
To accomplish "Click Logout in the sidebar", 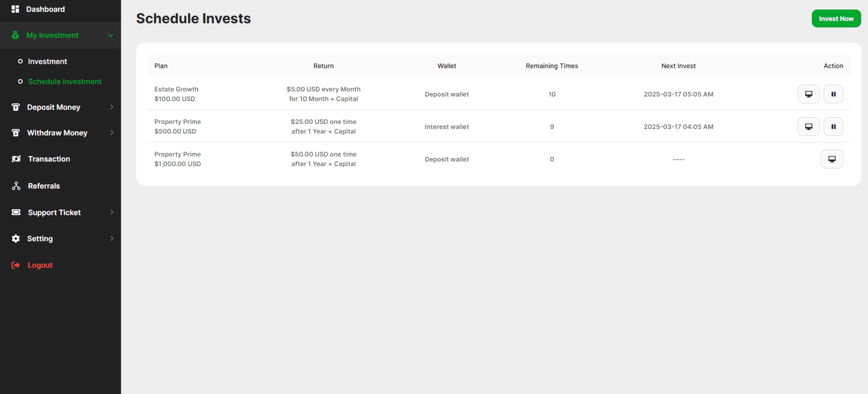I will (x=40, y=265).
